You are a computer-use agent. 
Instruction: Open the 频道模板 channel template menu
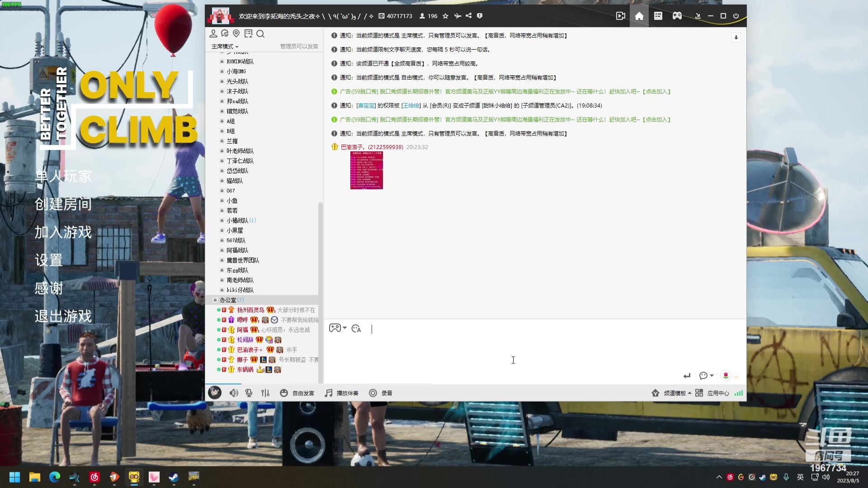click(671, 393)
